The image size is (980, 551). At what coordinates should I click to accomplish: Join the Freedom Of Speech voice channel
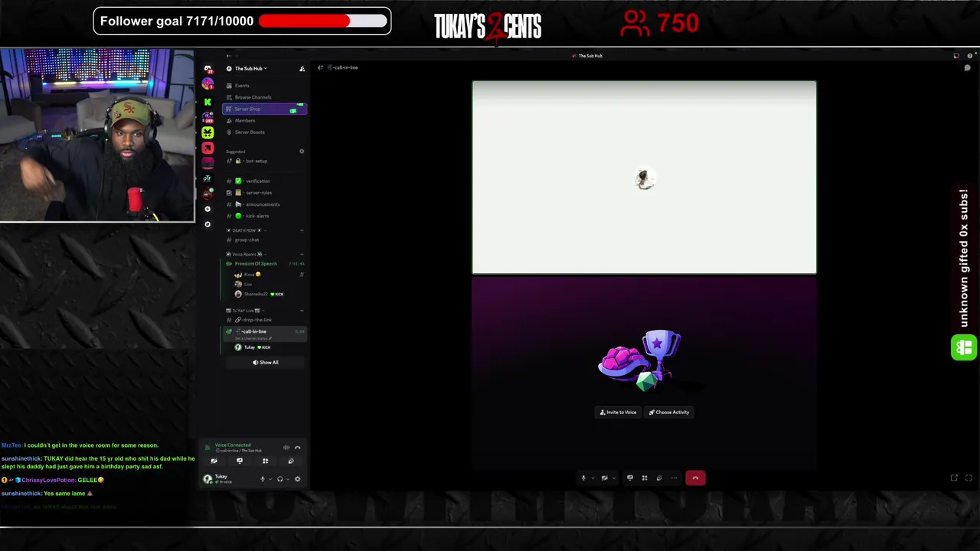265,263
